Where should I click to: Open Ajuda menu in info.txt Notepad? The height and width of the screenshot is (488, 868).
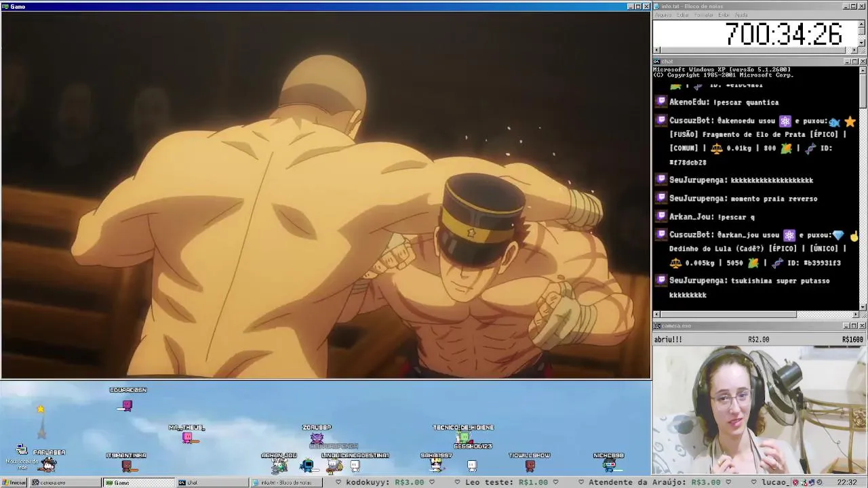tap(741, 15)
